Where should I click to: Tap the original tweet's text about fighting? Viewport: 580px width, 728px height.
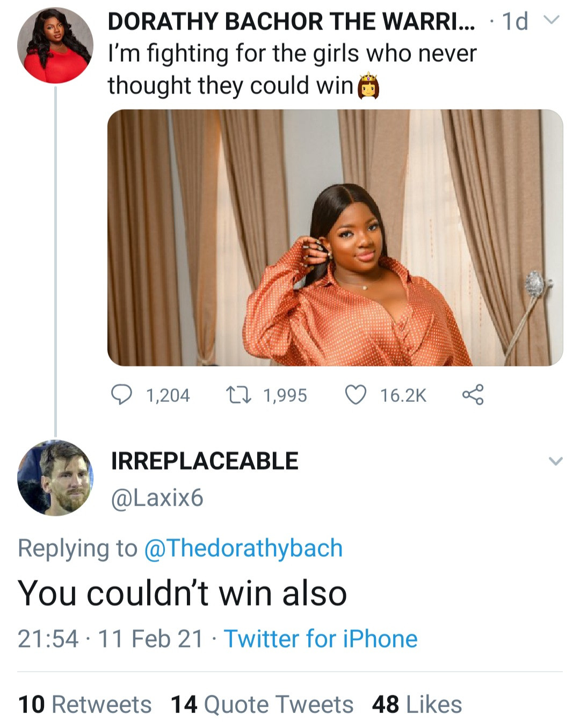[292, 69]
